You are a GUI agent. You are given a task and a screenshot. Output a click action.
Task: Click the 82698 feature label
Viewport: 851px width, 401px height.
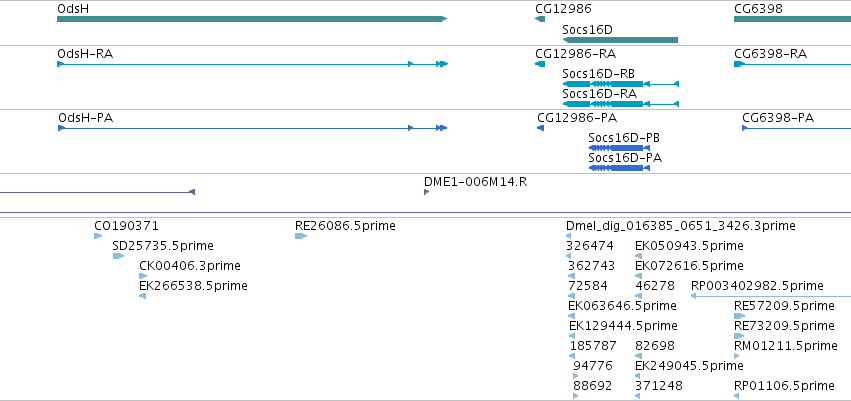[655, 346]
